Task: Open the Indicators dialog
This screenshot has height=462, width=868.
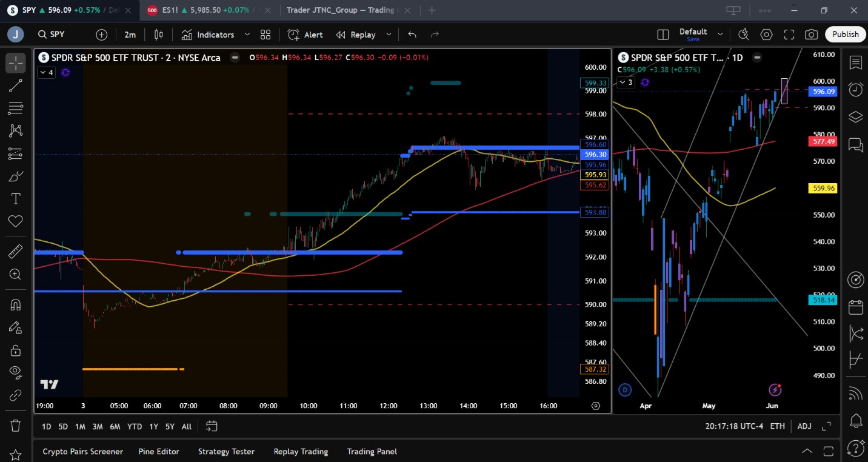Action: click(208, 35)
